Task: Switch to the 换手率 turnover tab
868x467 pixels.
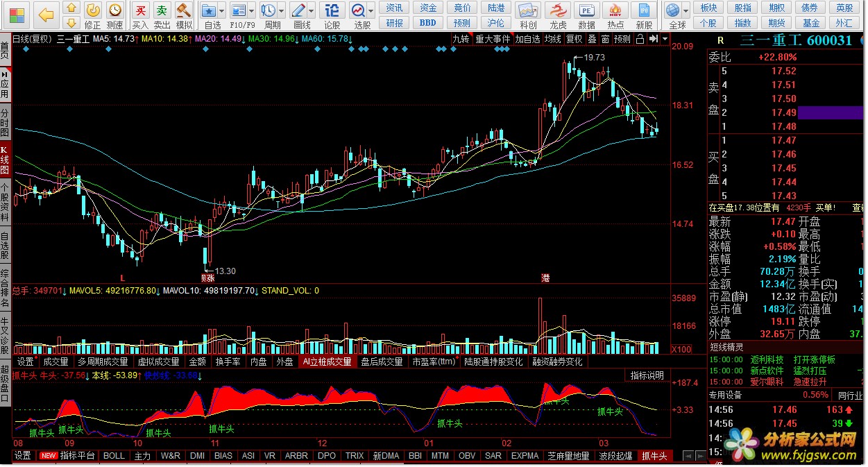Action: click(228, 362)
